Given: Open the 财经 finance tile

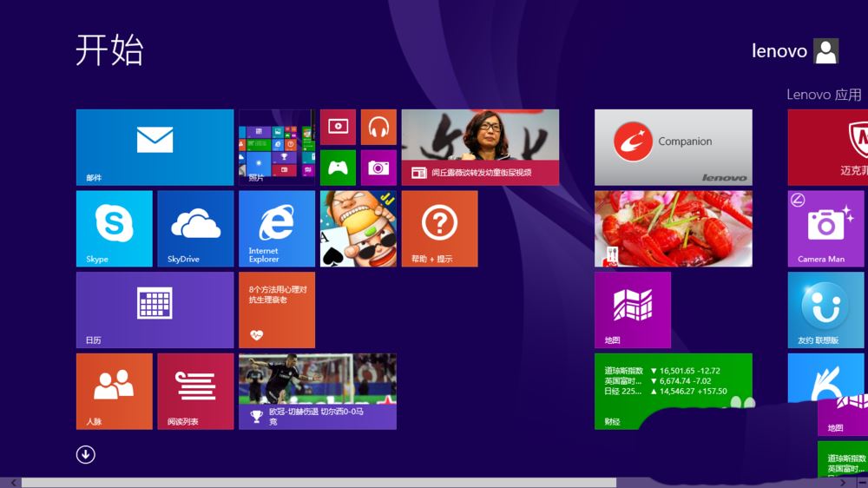Looking at the screenshot, I should [x=674, y=392].
